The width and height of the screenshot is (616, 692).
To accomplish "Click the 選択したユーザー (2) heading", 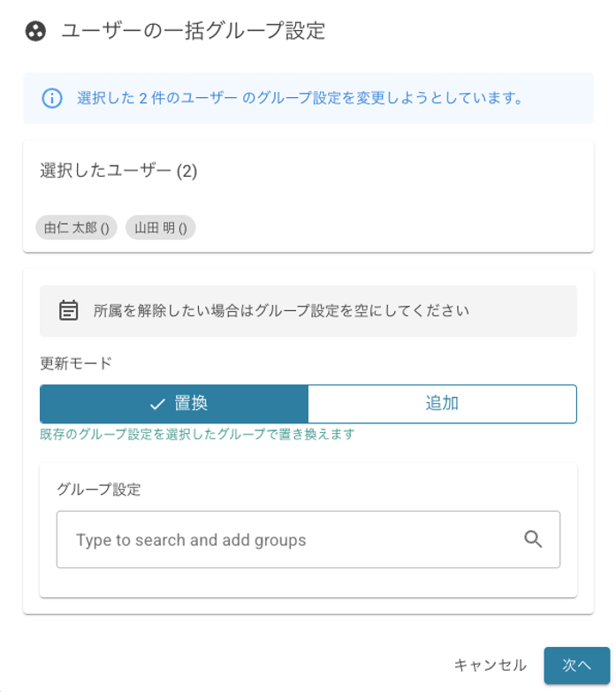I will pos(118,171).
